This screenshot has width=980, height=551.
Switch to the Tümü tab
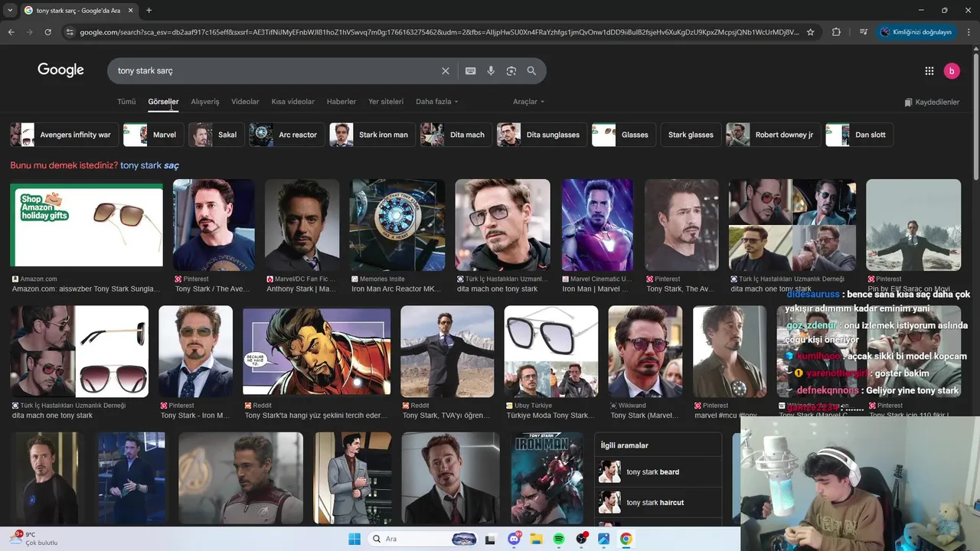point(126,101)
